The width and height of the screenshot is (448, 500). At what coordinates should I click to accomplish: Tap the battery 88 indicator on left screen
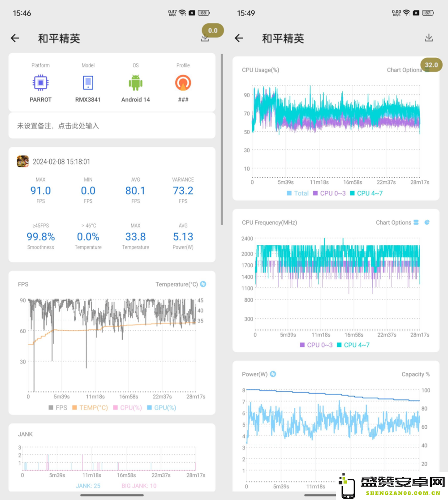pyautogui.click(x=203, y=13)
